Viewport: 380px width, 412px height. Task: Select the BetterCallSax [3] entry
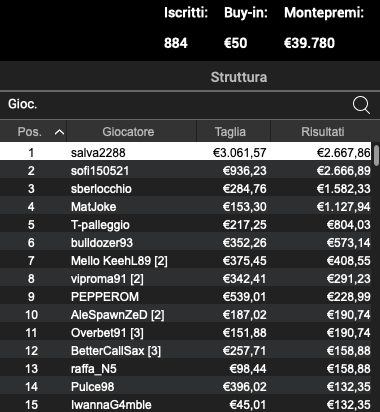click(186, 351)
